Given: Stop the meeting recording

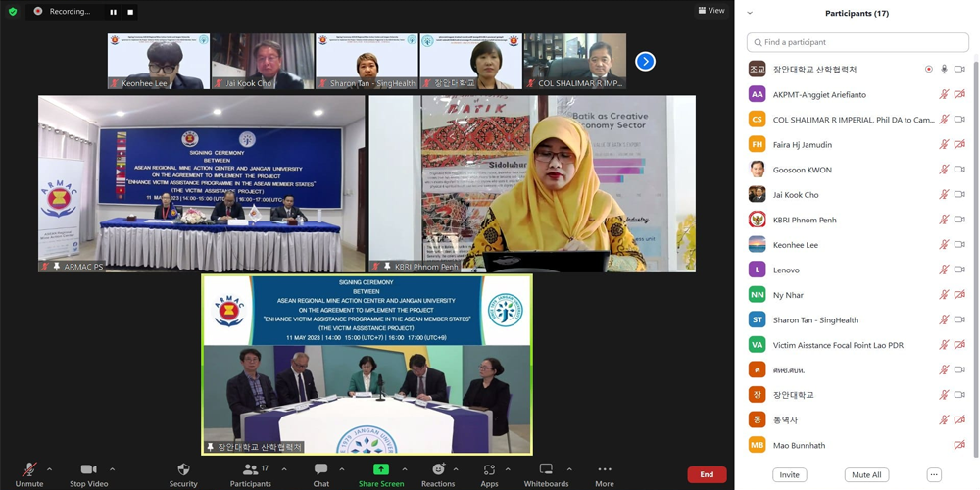Looking at the screenshot, I should point(130,12).
